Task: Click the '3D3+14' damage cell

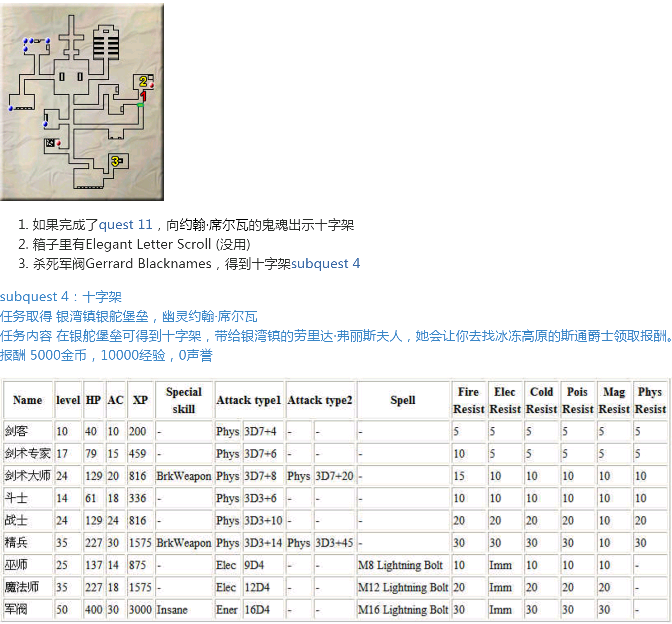Action: [263, 543]
